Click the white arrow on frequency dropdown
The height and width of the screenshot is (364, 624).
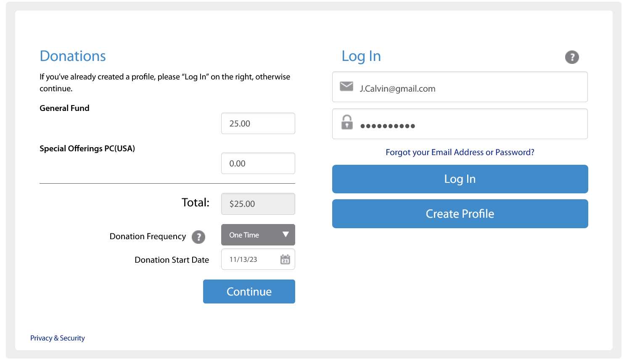[286, 235]
